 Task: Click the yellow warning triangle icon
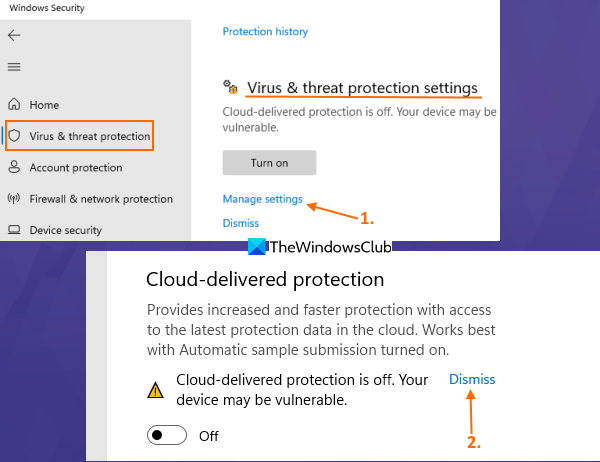coord(157,390)
